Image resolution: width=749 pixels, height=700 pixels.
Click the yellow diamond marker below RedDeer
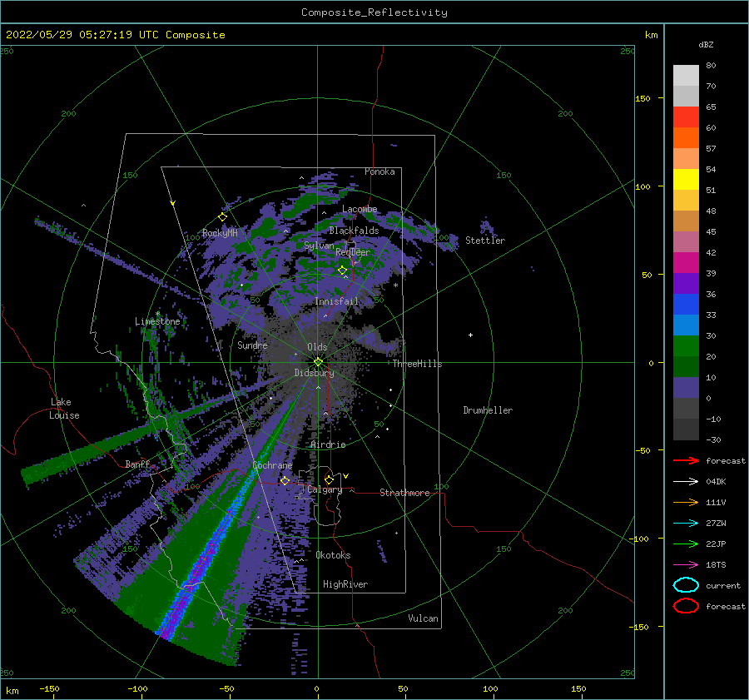(342, 271)
